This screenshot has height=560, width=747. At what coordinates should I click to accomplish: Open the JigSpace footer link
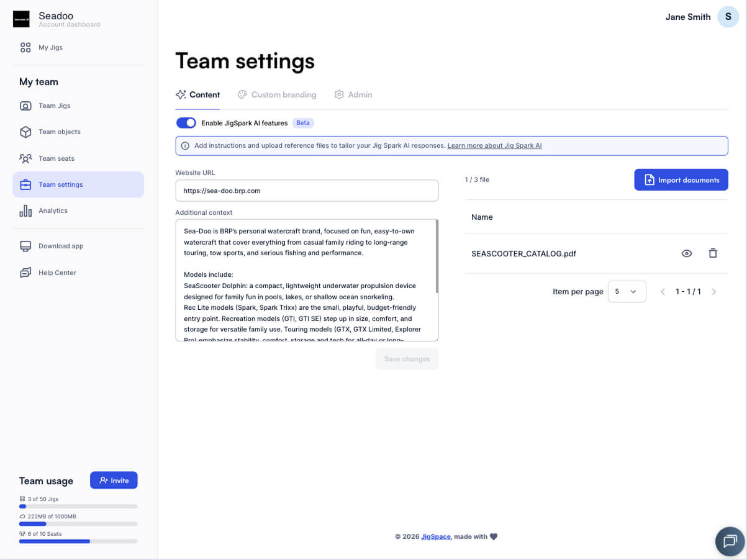436,536
